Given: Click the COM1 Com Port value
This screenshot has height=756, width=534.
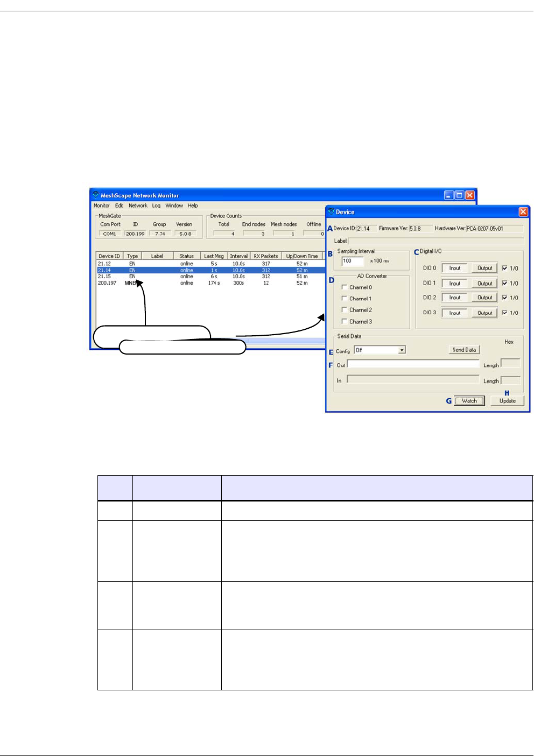Looking at the screenshot, I should [x=110, y=234].
